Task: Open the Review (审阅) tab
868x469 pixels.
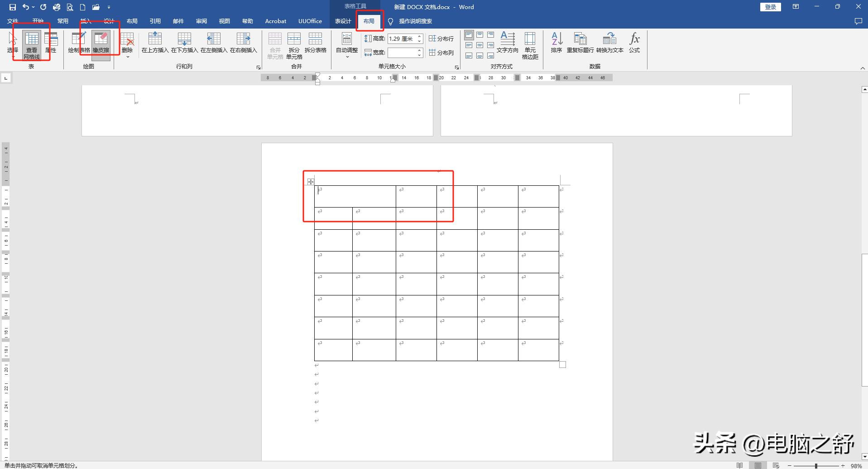Action: click(x=201, y=21)
